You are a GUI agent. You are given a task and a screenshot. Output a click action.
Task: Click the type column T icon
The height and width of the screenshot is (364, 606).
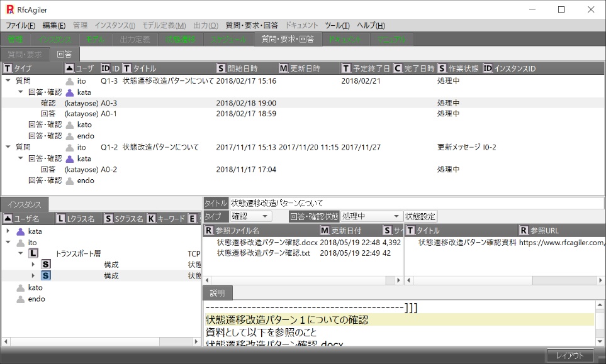click(8, 69)
